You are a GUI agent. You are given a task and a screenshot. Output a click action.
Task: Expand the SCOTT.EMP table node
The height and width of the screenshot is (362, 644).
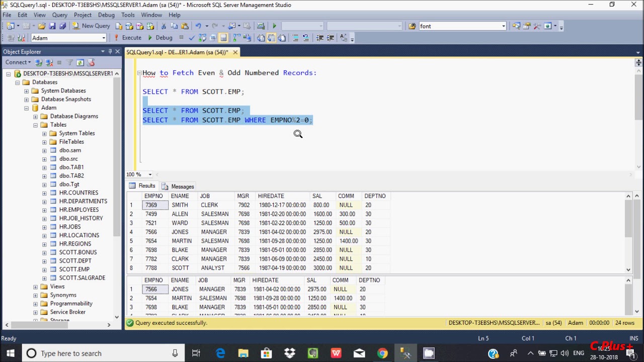click(x=44, y=269)
